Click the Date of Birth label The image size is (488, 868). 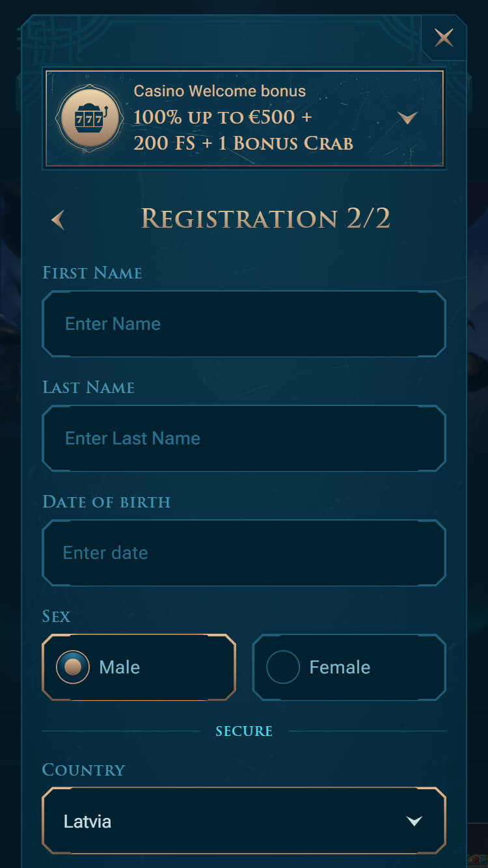coord(106,502)
